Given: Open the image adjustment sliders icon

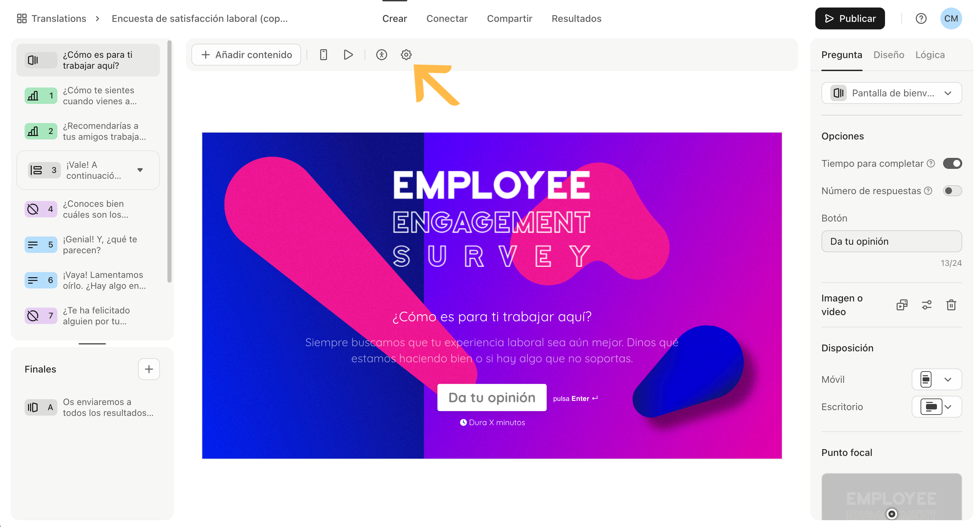Looking at the screenshot, I should (926, 305).
